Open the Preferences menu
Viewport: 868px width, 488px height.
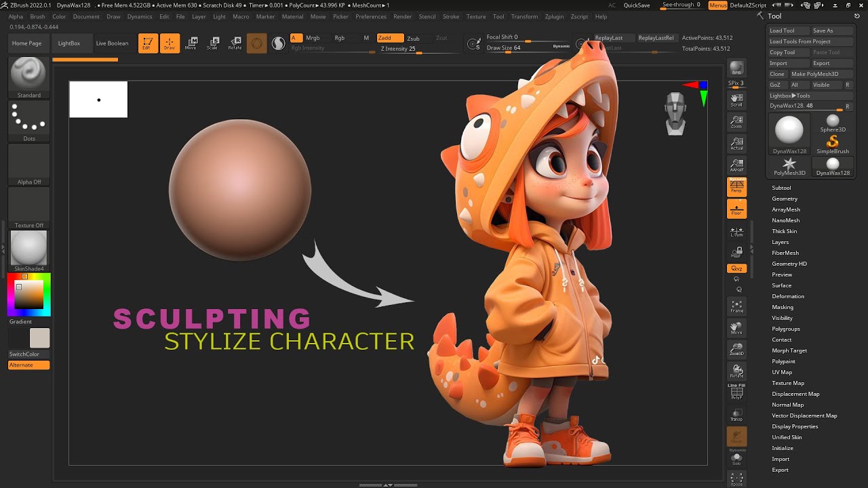(371, 16)
